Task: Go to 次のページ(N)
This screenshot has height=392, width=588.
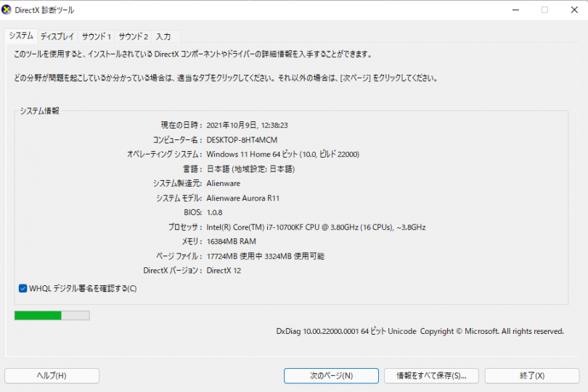Action: tap(331, 376)
